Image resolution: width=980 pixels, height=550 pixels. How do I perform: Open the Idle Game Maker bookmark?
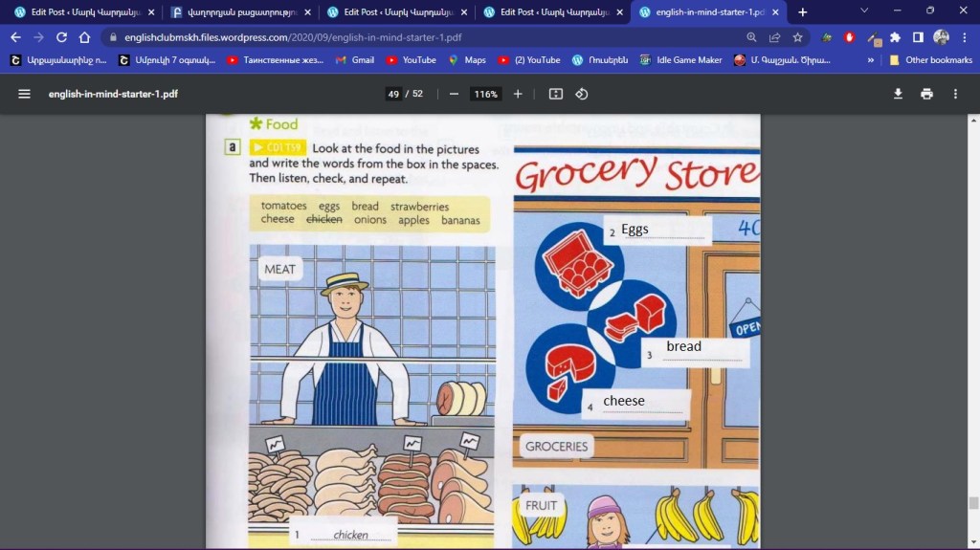(680, 59)
